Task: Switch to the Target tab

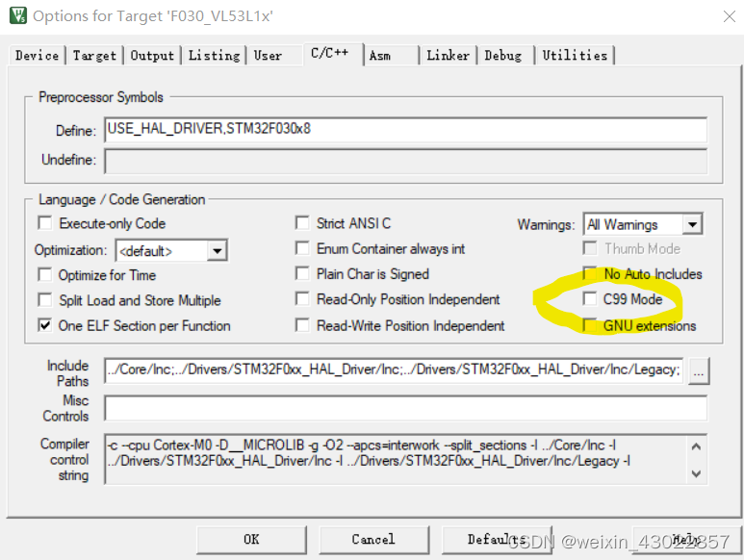Action: coord(94,56)
